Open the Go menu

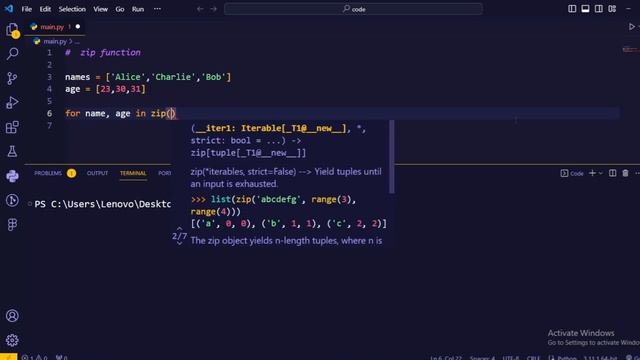point(120,9)
